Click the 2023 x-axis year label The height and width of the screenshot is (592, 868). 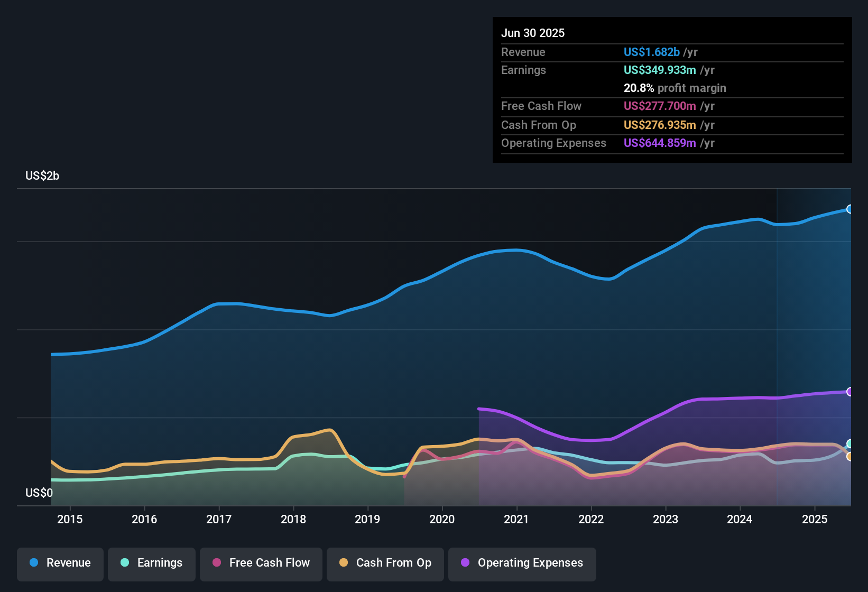[666, 519]
